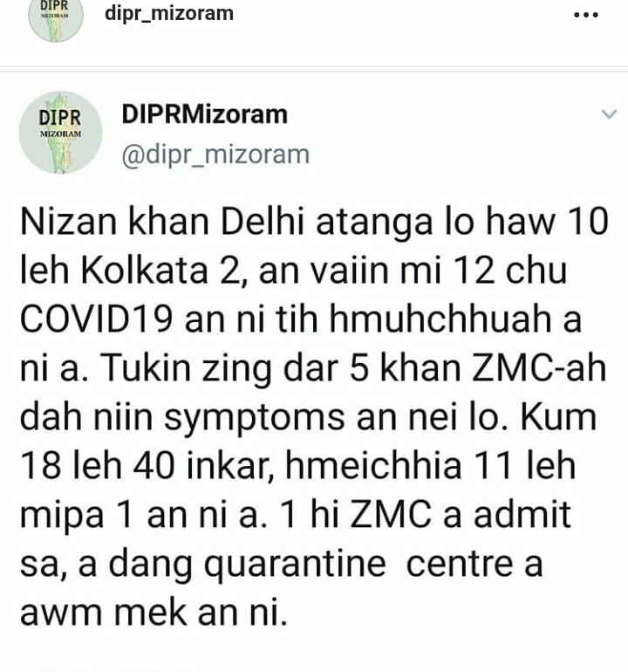628x672 pixels.
Task: Tap the word 'hmeichhia' in the tweet
Action: point(373,466)
